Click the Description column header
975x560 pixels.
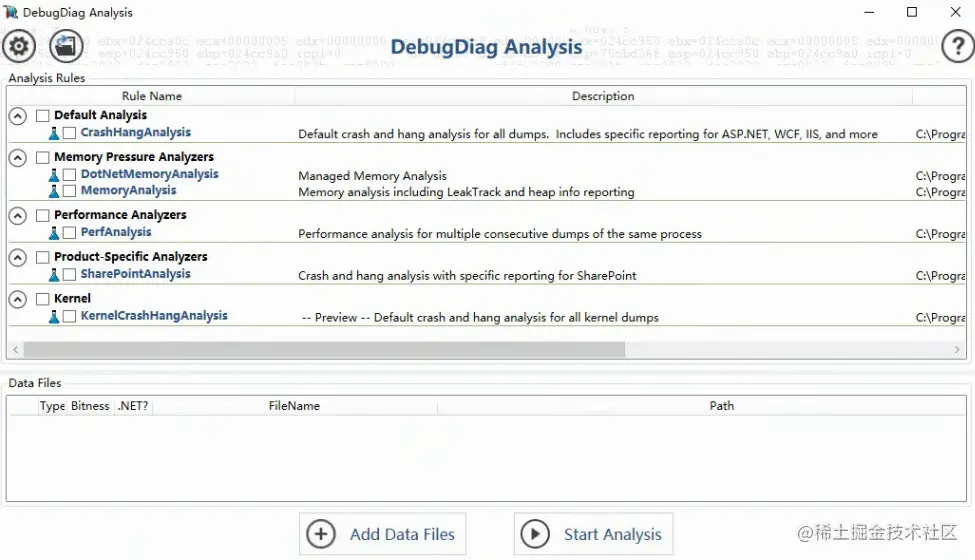click(603, 96)
